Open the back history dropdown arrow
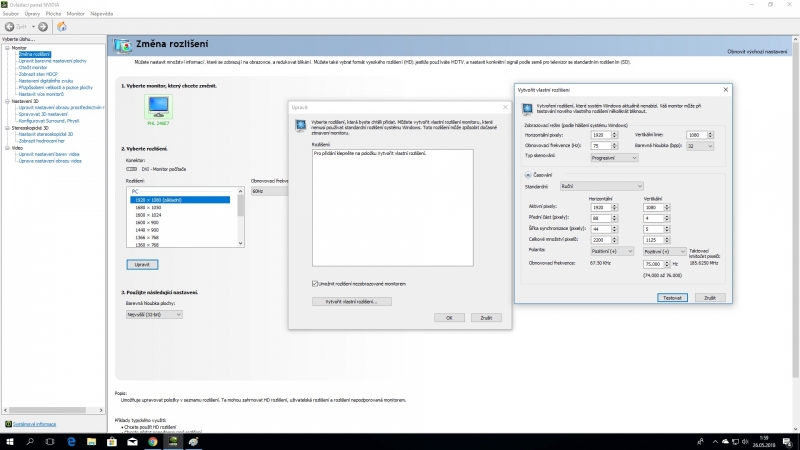800x450 pixels. (x=34, y=27)
